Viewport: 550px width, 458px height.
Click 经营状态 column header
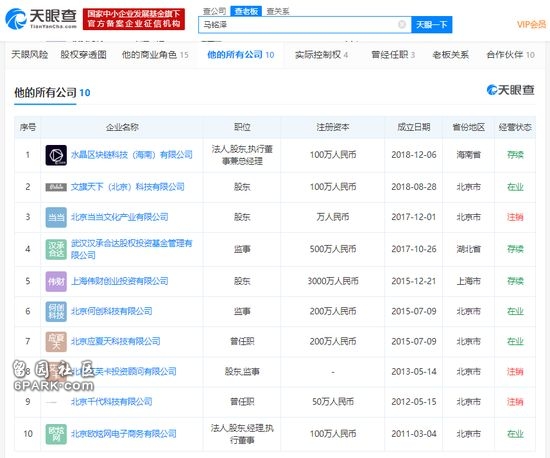(x=515, y=127)
